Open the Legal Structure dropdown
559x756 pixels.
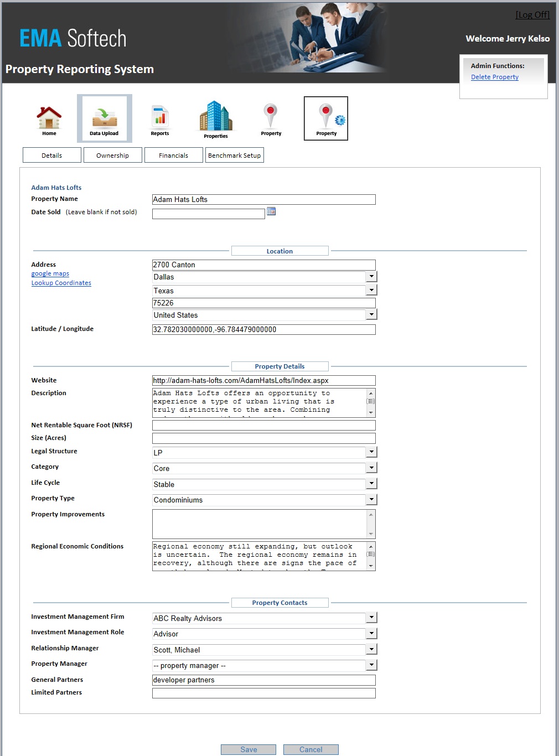(371, 452)
